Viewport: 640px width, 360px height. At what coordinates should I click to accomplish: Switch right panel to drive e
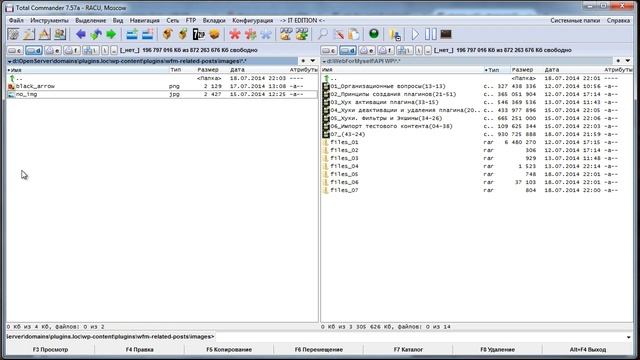click(366, 50)
